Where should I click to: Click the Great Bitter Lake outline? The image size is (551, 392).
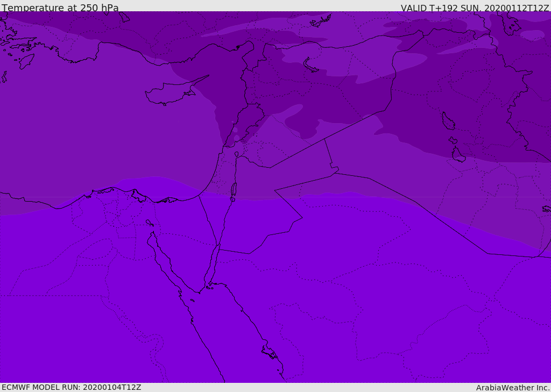coord(150,223)
